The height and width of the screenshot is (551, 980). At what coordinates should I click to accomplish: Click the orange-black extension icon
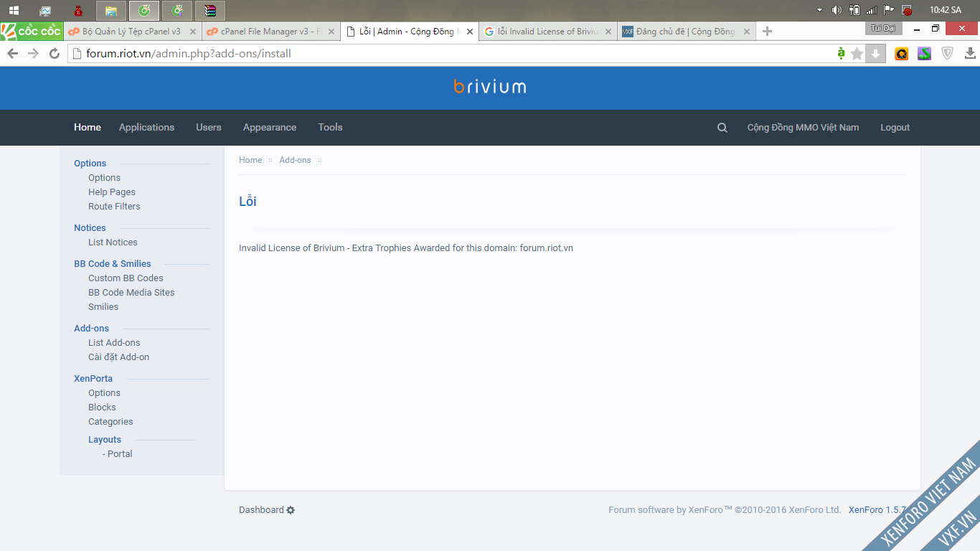click(x=902, y=53)
